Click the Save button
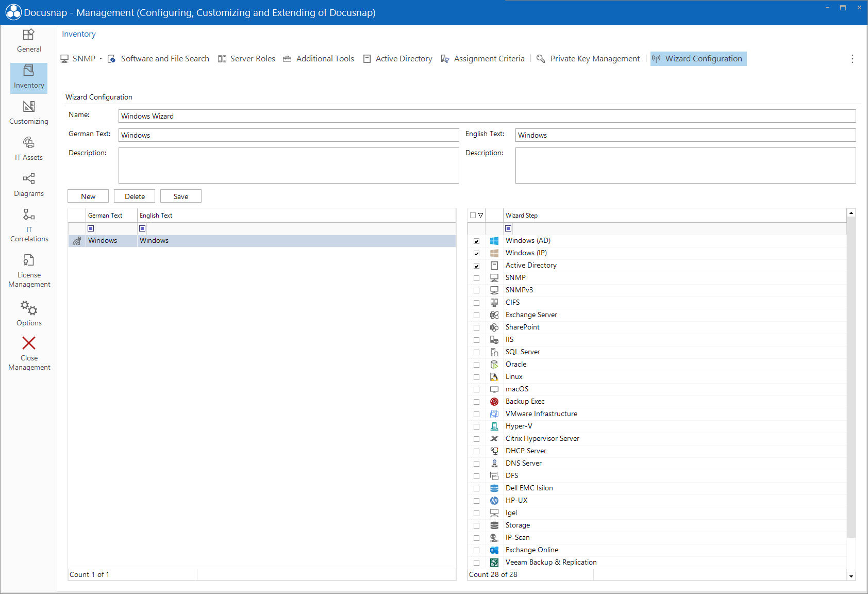 [x=181, y=196]
